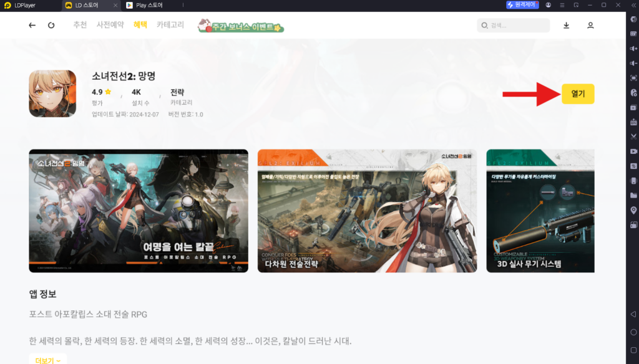This screenshot has height=364, width=639.
Task: Open the 여명을 여는 칼끝 screenshot
Action: (139, 211)
